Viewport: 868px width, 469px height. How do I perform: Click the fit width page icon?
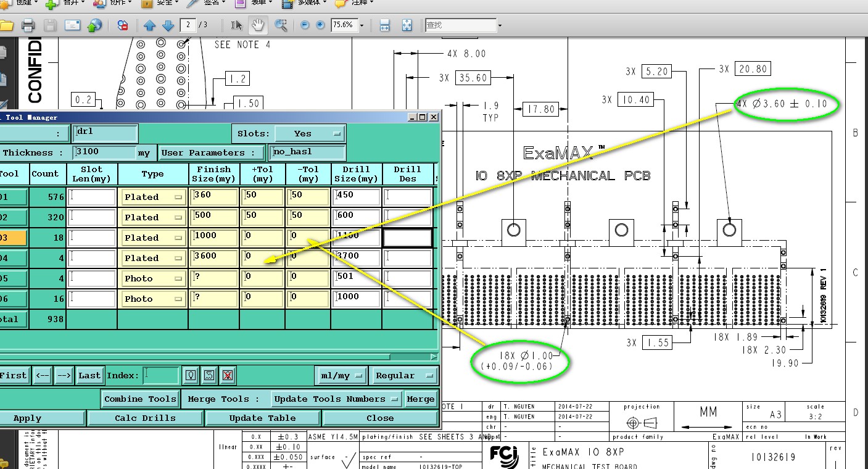384,25
